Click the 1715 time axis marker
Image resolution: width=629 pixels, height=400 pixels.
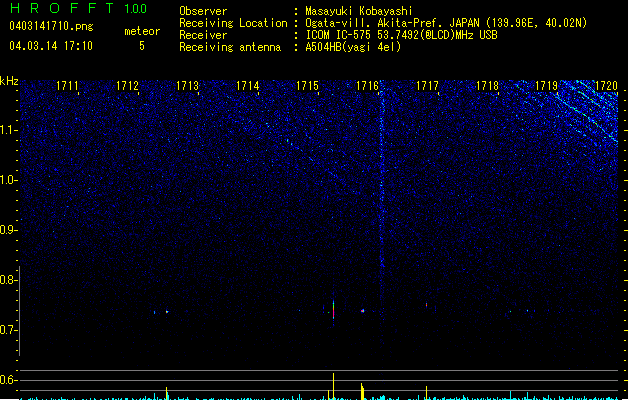pyautogui.click(x=307, y=86)
